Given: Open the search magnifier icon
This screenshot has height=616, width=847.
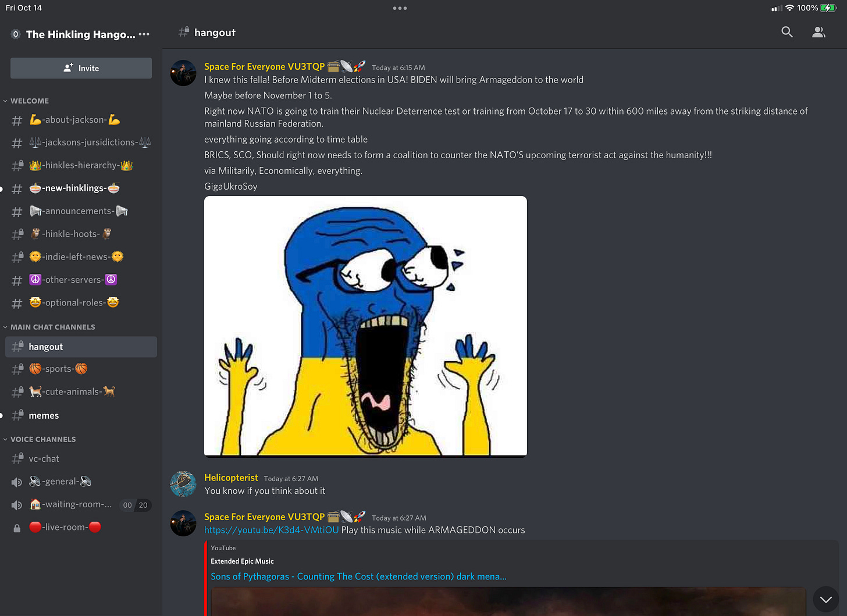Looking at the screenshot, I should click(x=787, y=32).
